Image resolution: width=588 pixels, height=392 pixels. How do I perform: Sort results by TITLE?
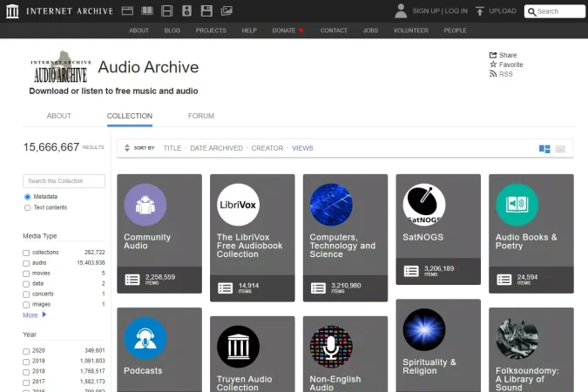(172, 148)
